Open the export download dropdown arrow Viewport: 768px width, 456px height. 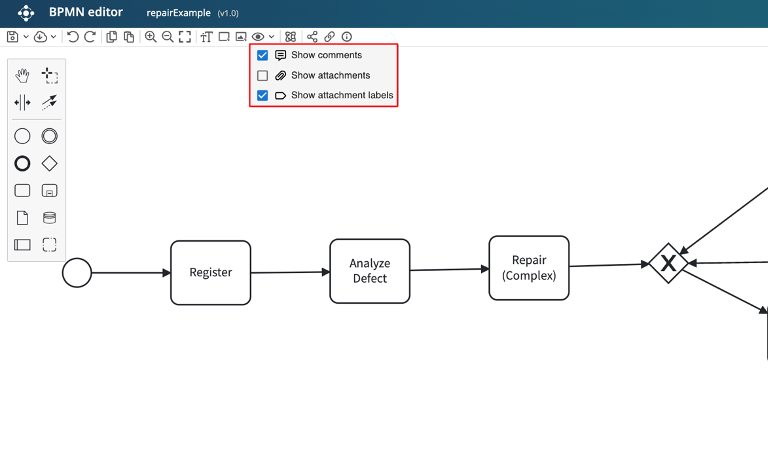coord(53,37)
